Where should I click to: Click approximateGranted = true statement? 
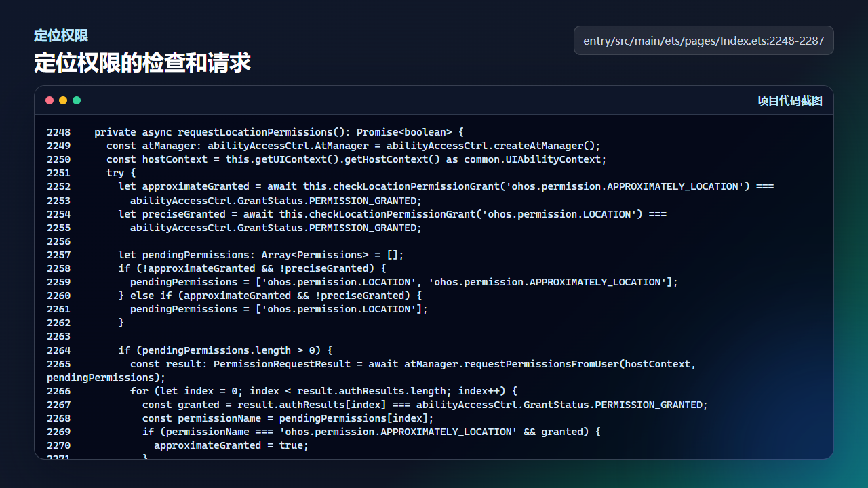[x=231, y=445]
